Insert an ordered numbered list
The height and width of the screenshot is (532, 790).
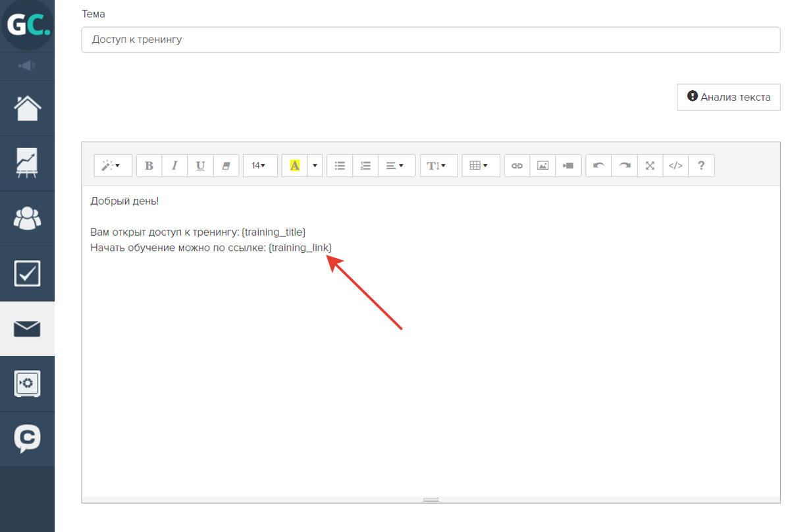coord(365,166)
